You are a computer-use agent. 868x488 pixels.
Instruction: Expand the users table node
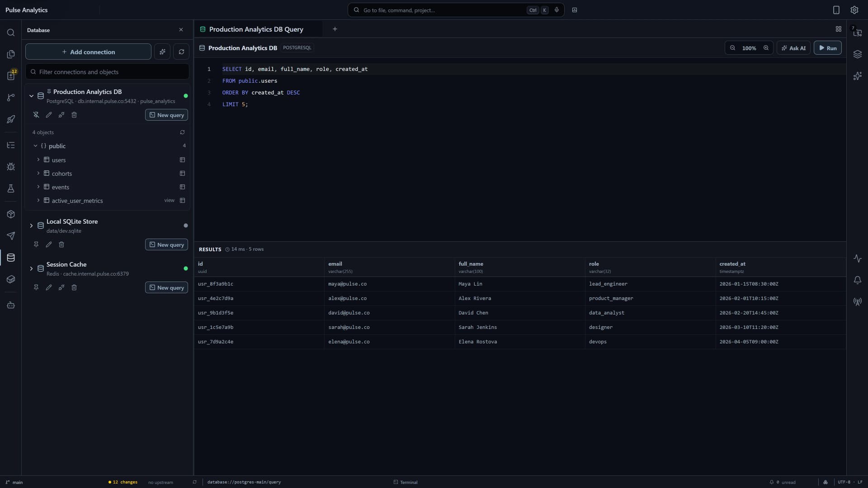click(x=38, y=160)
